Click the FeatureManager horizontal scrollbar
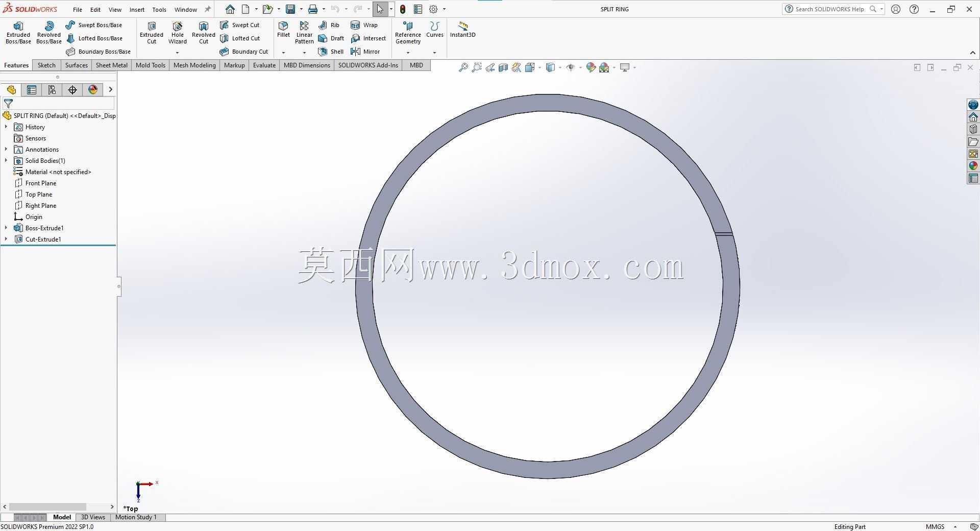 [48, 506]
